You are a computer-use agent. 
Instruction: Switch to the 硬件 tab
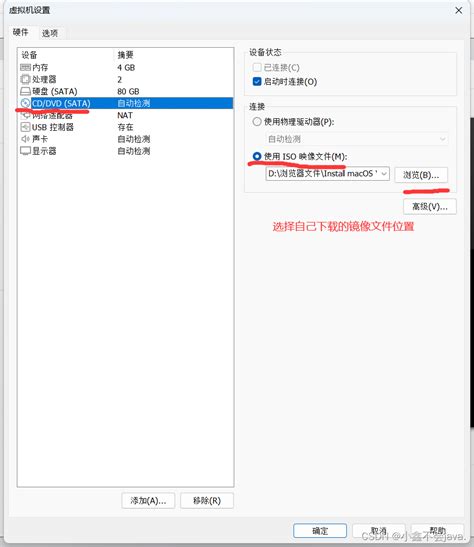[20, 32]
